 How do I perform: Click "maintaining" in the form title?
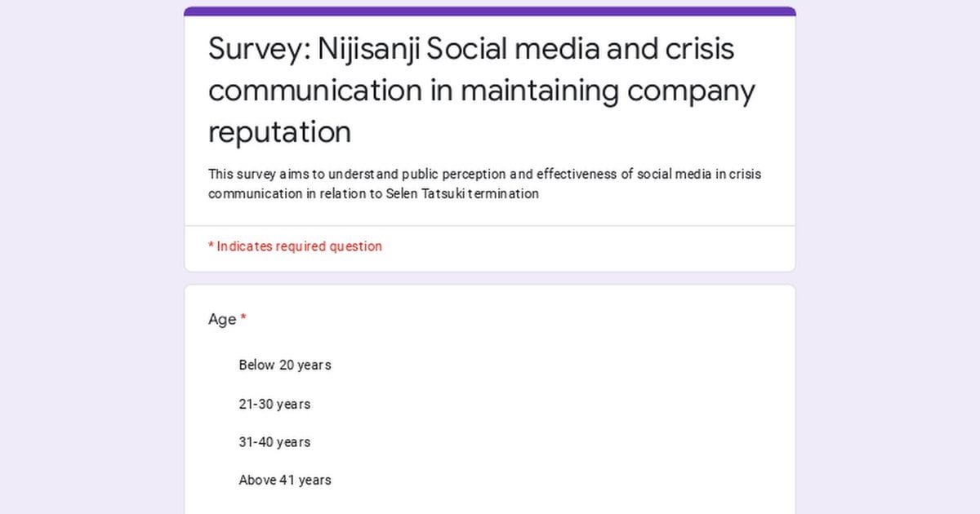coord(540,91)
